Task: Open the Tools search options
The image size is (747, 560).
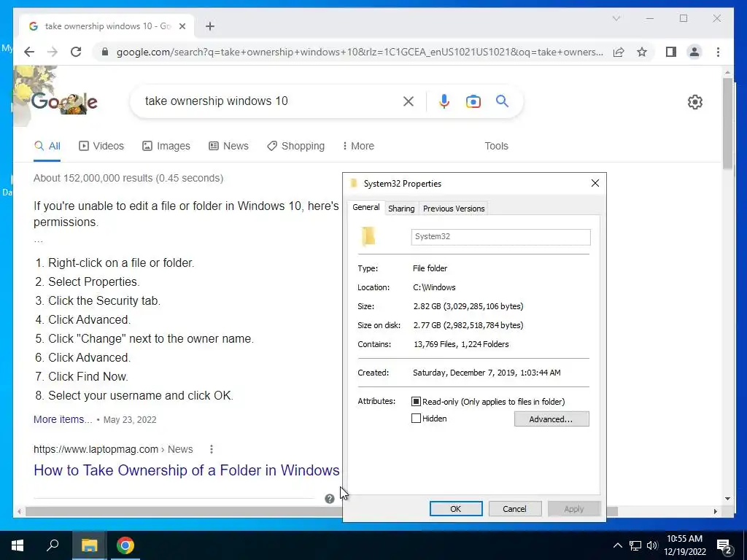Action: 496,146
